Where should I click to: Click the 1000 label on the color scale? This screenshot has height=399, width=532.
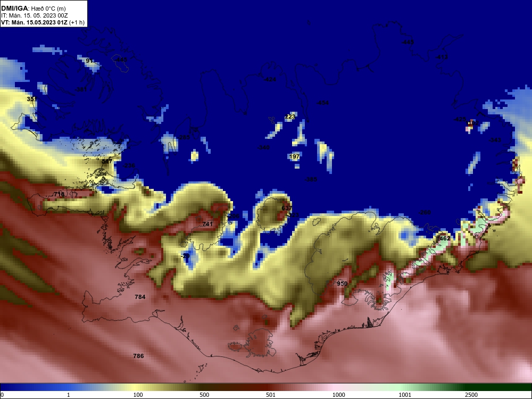(338, 395)
